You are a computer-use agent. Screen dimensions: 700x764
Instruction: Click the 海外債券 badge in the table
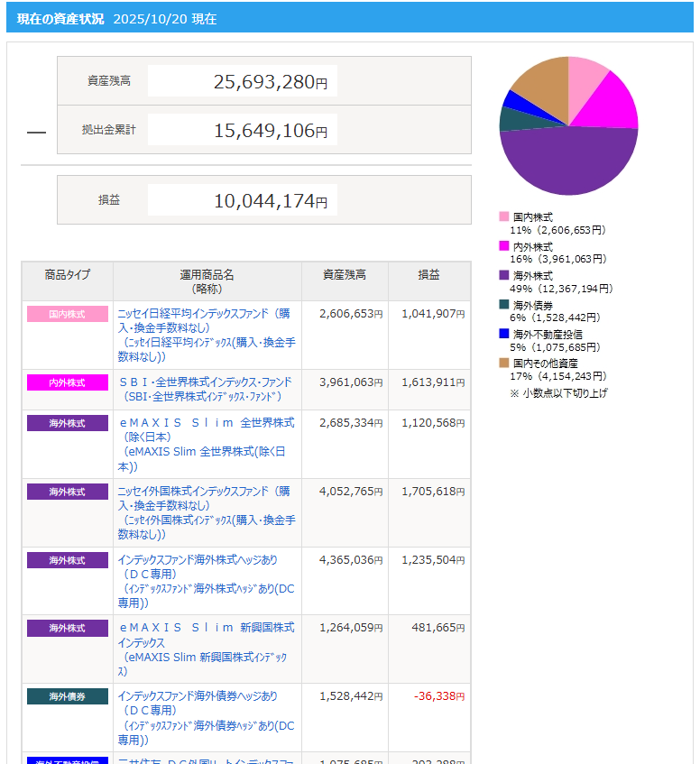pyautogui.click(x=68, y=696)
